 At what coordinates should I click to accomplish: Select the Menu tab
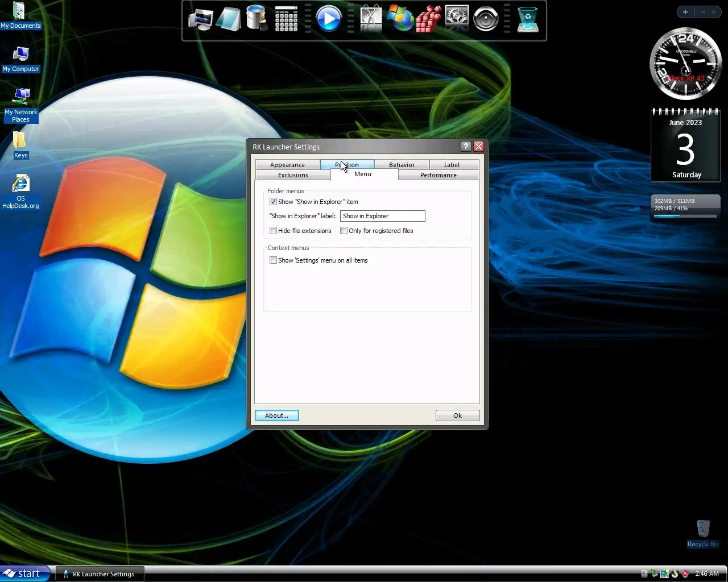point(363,174)
